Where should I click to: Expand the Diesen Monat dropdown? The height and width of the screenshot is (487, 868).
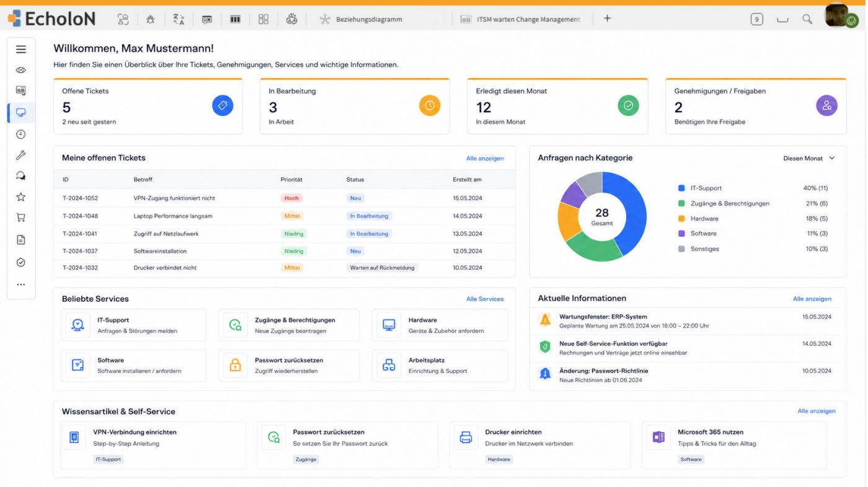pos(809,158)
